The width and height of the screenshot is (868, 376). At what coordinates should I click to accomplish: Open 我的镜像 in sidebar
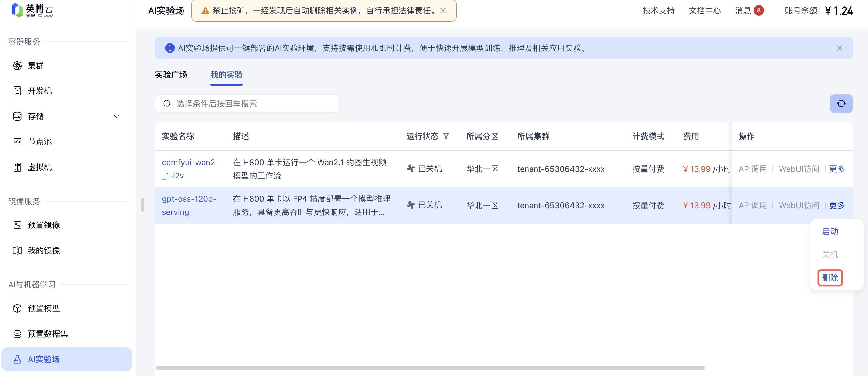43,250
